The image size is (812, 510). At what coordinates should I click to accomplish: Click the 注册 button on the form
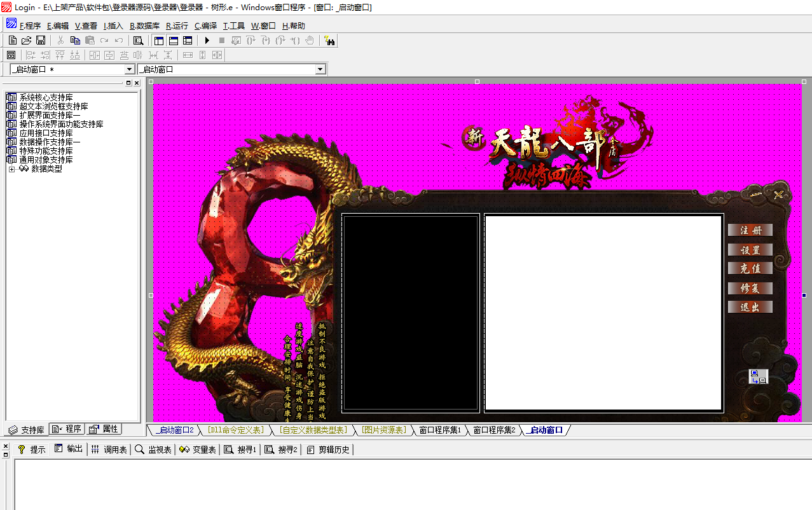750,230
